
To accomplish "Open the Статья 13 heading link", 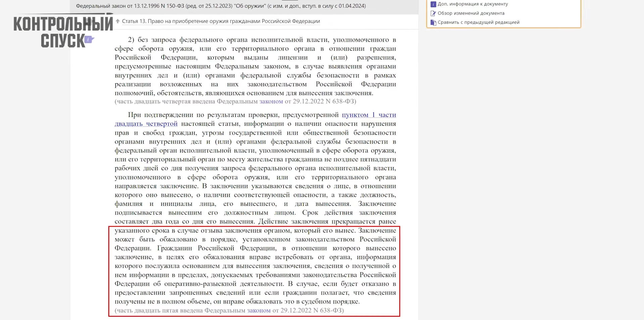I will click(221, 21).
